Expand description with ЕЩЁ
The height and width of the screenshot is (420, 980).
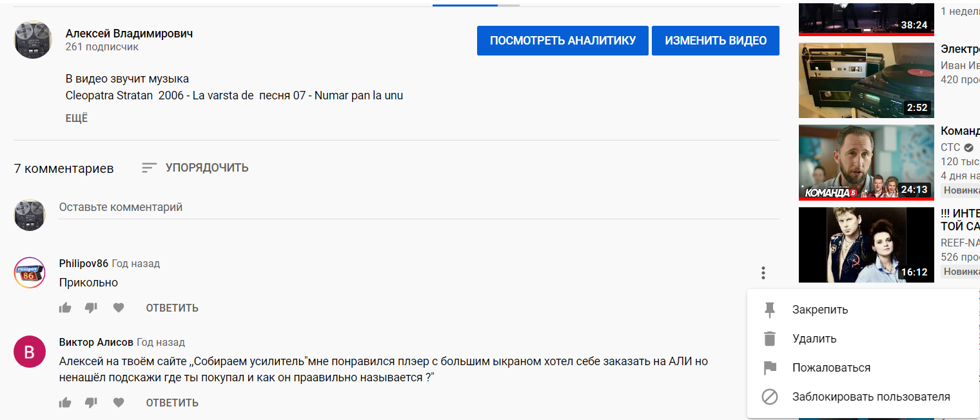click(77, 118)
